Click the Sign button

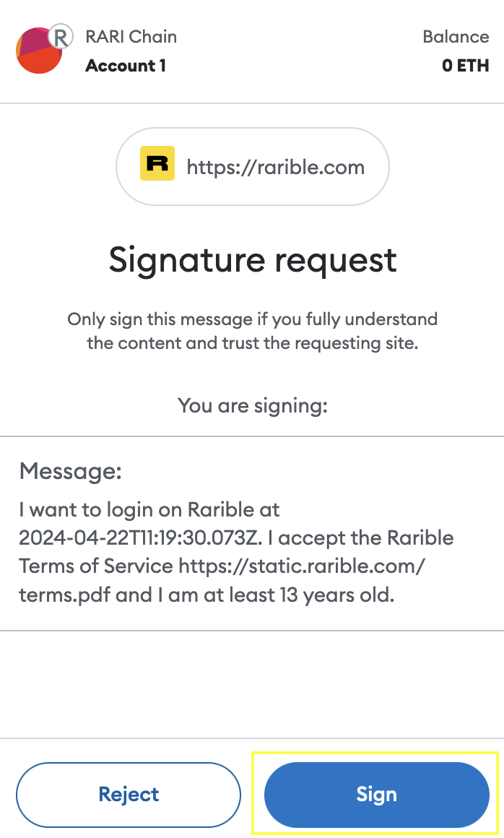point(375,794)
